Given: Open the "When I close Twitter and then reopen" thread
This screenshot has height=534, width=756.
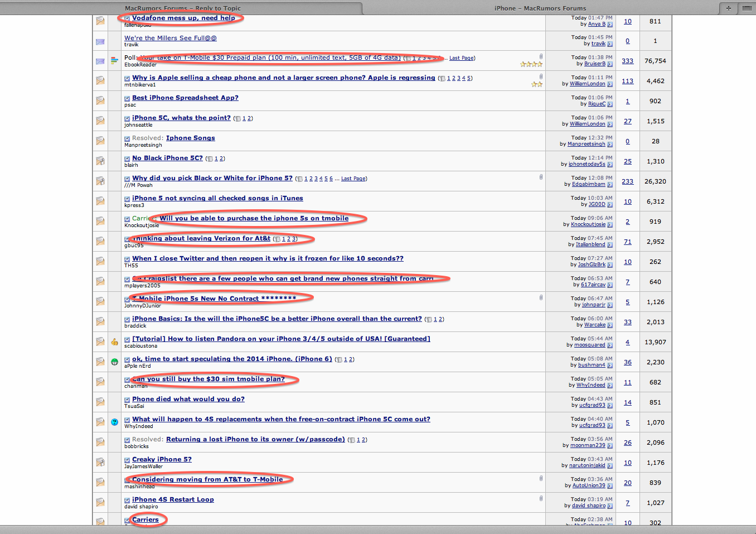Looking at the screenshot, I should (268, 258).
